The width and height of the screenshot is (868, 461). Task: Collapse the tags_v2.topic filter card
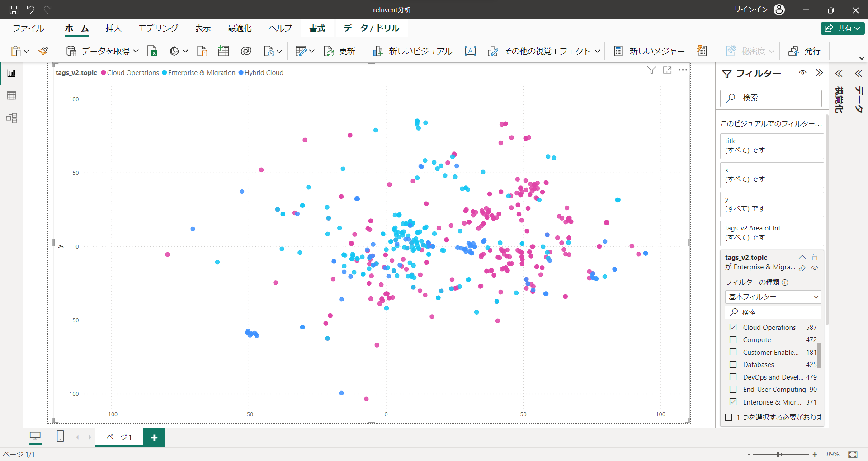[802, 257]
